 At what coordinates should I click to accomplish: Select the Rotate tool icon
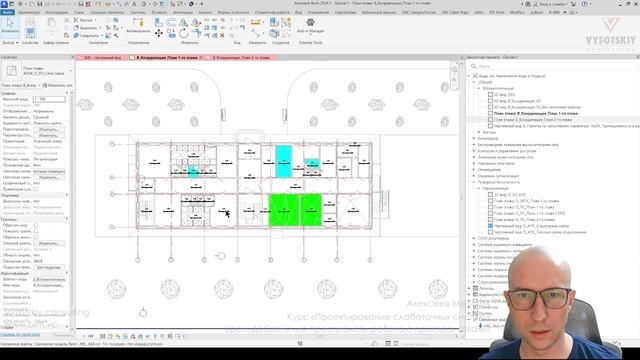(184, 33)
